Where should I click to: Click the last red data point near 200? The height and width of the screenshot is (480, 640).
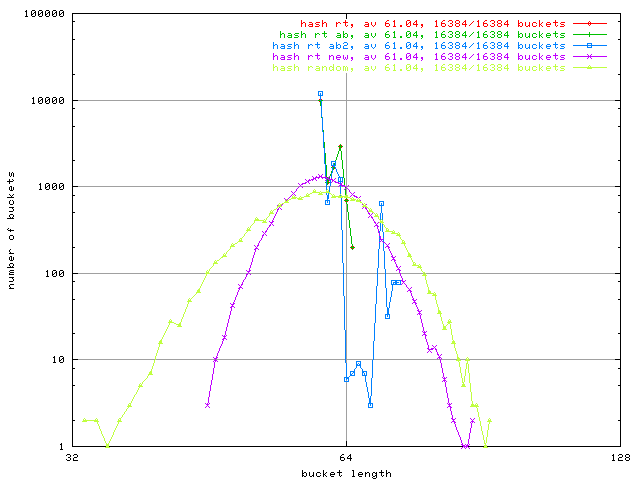point(352,248)
